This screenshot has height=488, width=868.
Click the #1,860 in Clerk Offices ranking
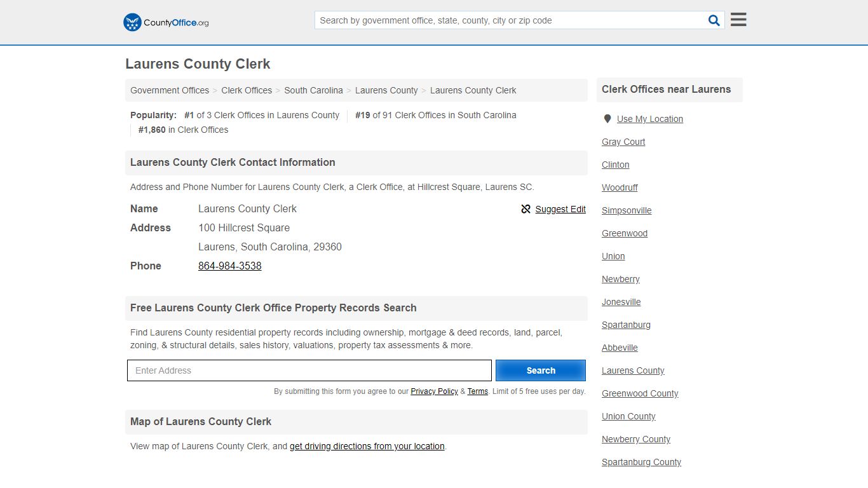(x=183, y=130)
